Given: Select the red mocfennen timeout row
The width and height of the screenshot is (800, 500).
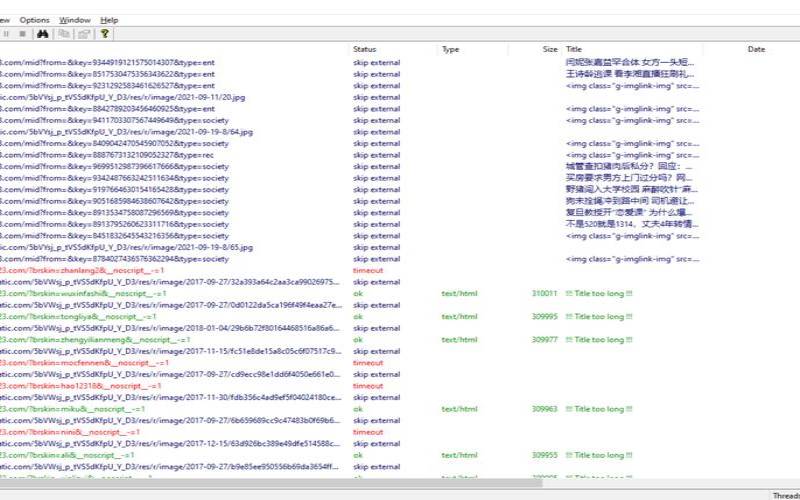Looking at the screenshot, I should click(x=400, y=363).
